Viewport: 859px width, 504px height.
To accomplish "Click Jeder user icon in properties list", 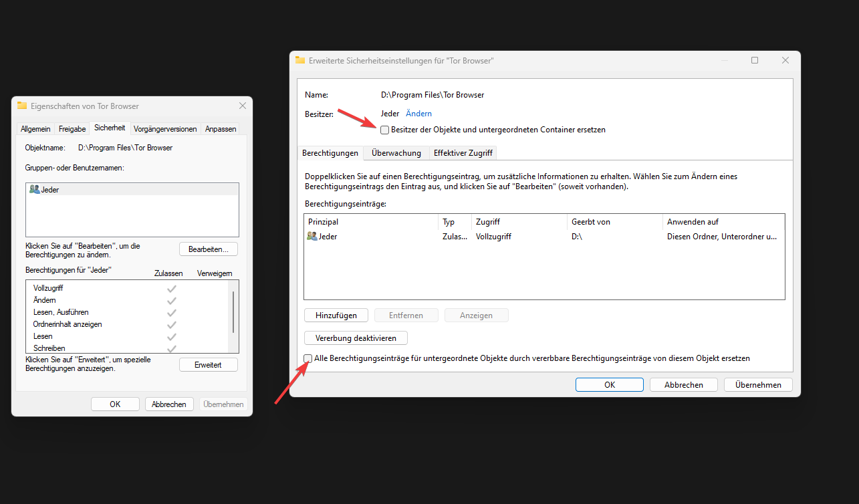I will click(35, 189).
